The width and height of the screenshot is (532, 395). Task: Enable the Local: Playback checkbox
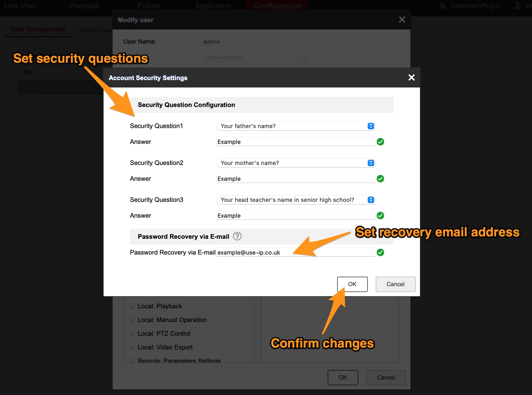click(x=132, y=306)
